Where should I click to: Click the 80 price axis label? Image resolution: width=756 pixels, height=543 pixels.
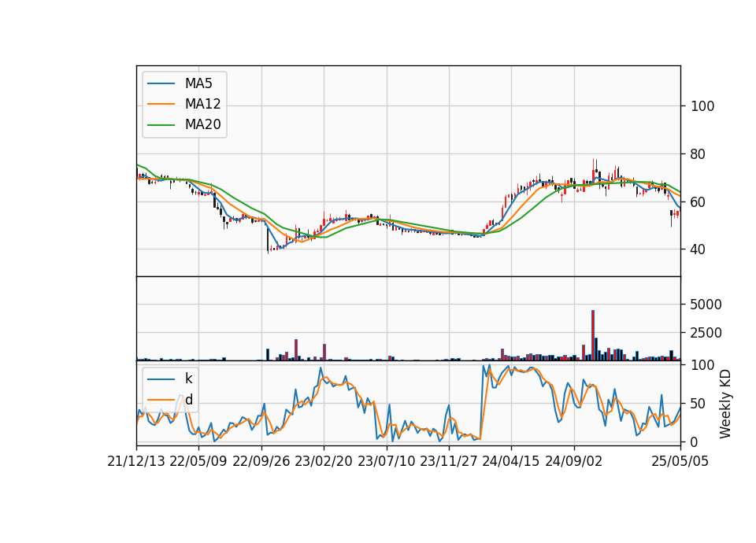point(699,155)
